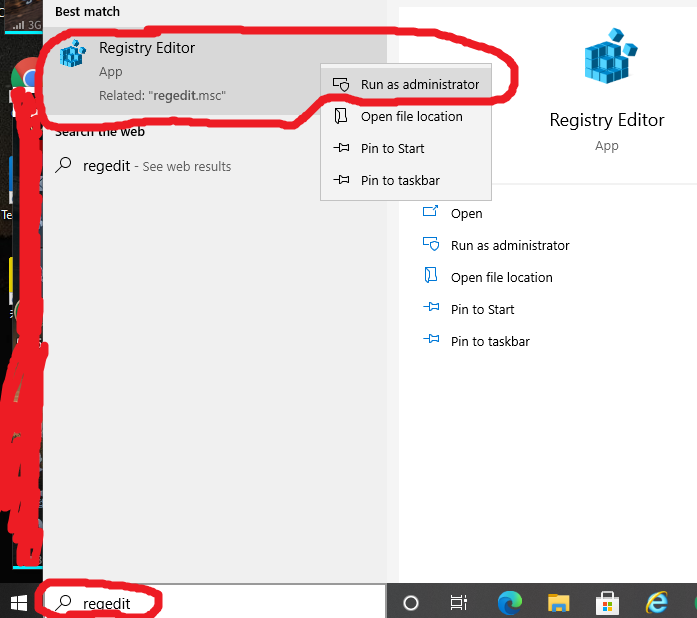The height and width of the screenshot is (618, 697).
Task: Click the Open arrow icon in preview pane
Action: click(430, 211)
